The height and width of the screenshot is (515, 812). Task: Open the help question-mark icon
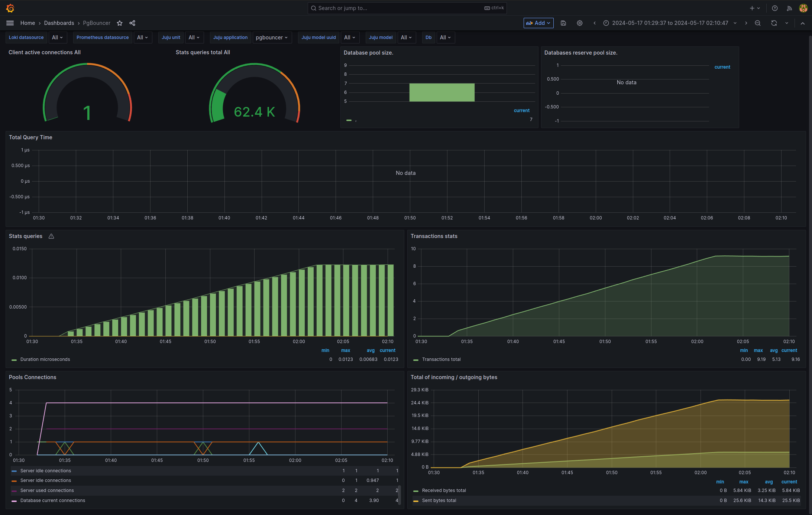[775, 8]
